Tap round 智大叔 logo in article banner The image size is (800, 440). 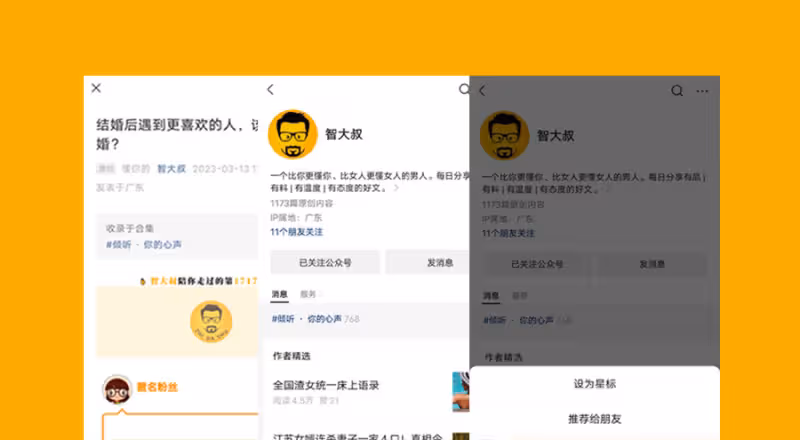point(211,322)
